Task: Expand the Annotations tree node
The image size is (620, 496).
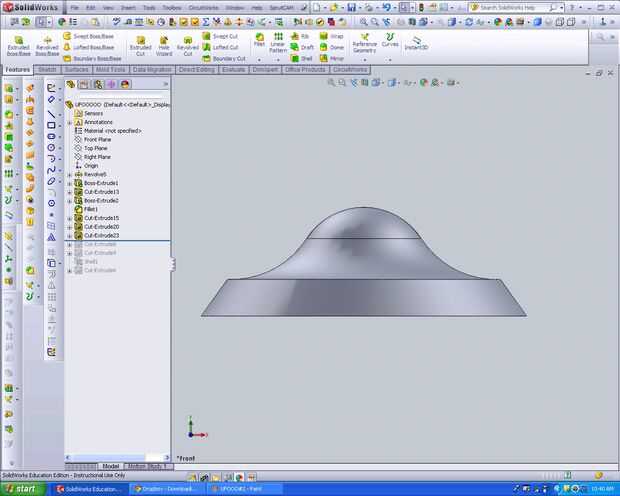Action: (70, 123)
